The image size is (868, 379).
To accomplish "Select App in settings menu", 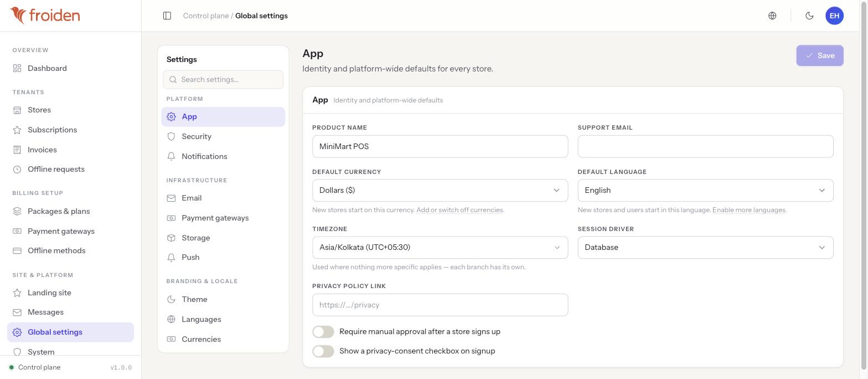I will [x=223, y=116].
